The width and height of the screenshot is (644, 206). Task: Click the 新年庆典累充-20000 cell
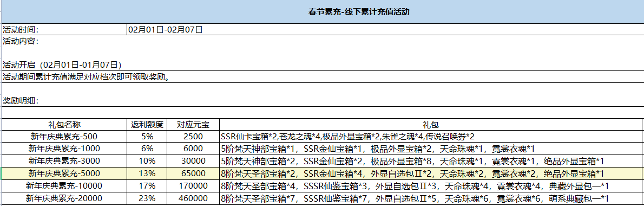64,198
